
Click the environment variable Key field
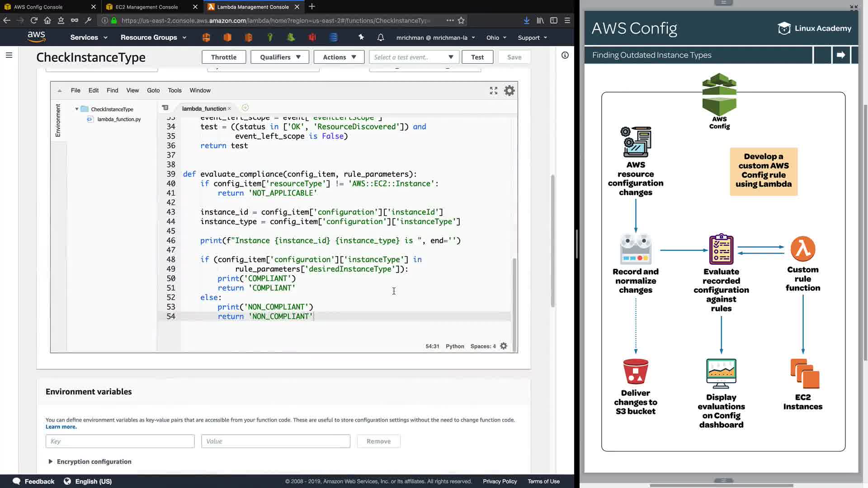pos(120,441)
